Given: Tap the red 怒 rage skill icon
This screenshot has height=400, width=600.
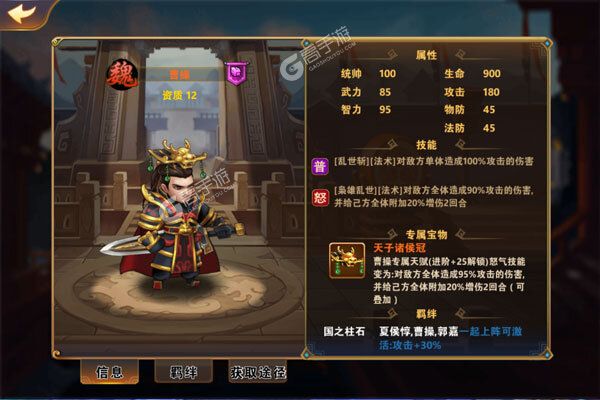Looking at the screenshot, I should coord(320,198).
